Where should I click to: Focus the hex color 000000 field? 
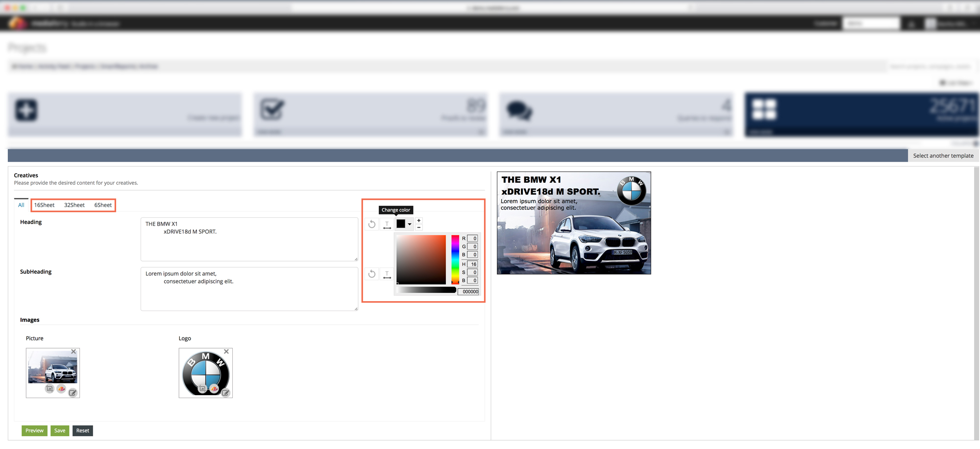pyautogui.click(x=469, y=291)
